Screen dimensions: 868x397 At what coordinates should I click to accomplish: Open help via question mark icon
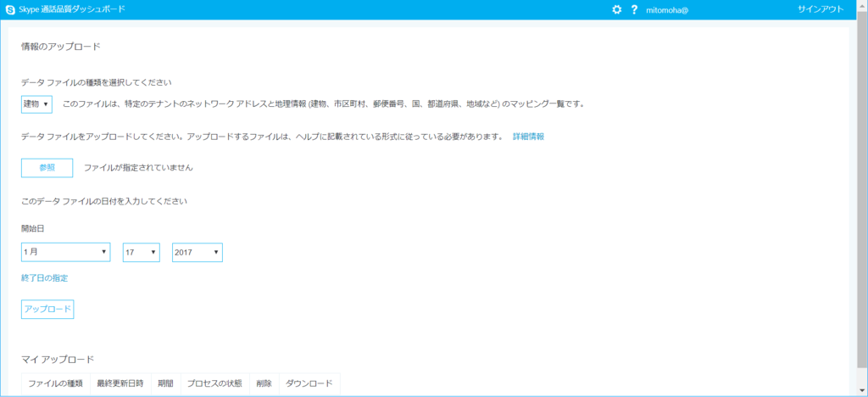(x=634, y=9)
